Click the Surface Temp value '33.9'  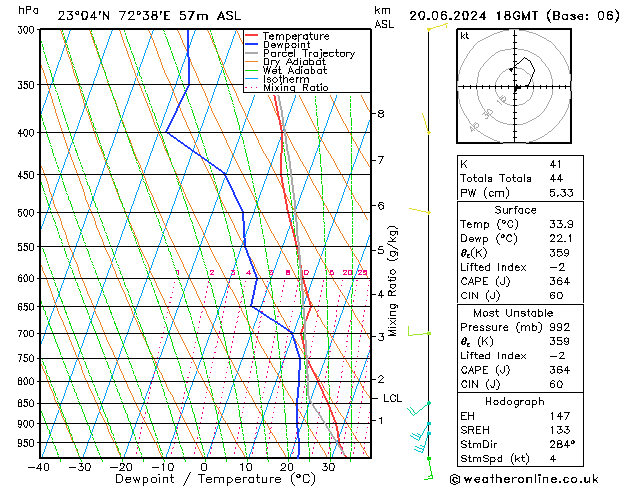[x=561, y=224]
